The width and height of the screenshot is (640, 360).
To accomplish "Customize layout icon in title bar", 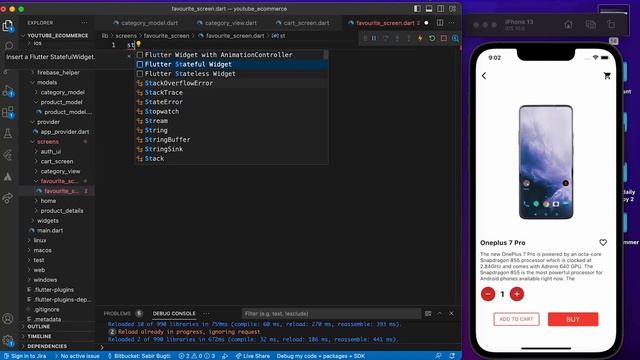I will [453, 9].
